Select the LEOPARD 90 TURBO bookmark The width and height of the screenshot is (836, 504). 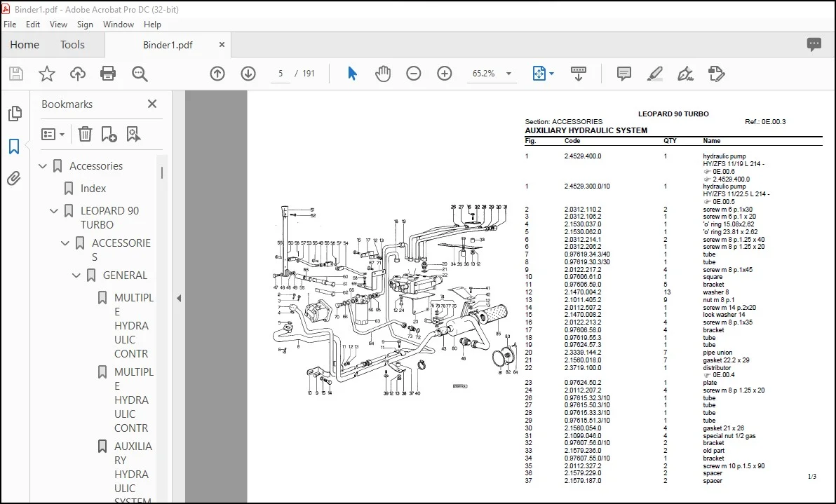(110, 217)
